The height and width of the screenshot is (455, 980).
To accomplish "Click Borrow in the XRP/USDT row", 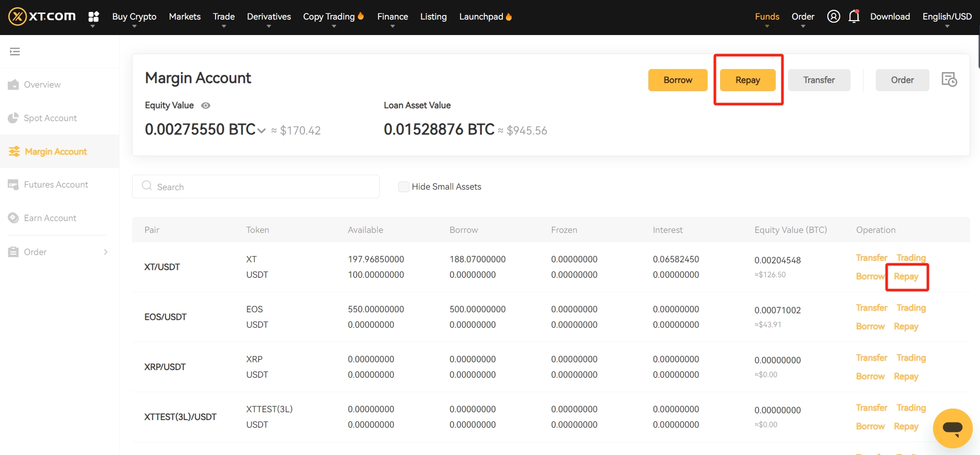I will point(870,376).
